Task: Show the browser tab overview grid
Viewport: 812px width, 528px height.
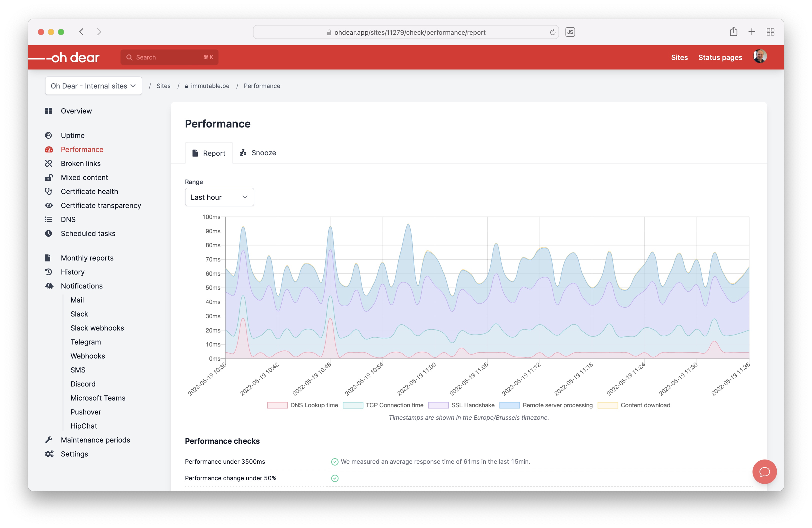Action: 770,32
